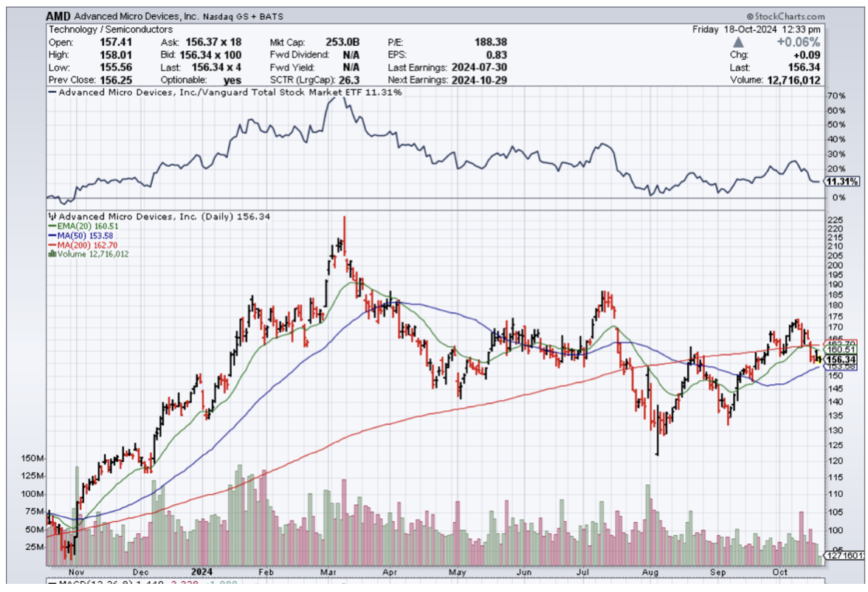868x592 pixels.
Task: Select the Technology / Semiconductors sector text
Action: click(x=110, y=30)
